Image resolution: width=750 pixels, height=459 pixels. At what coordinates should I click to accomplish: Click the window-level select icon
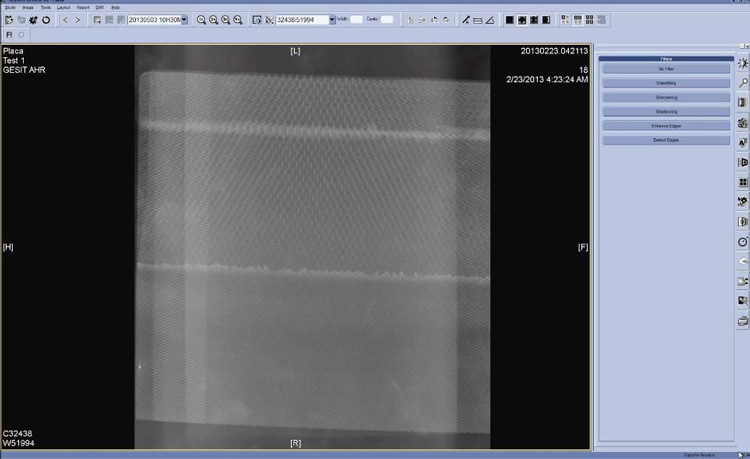tap(257, 20)
